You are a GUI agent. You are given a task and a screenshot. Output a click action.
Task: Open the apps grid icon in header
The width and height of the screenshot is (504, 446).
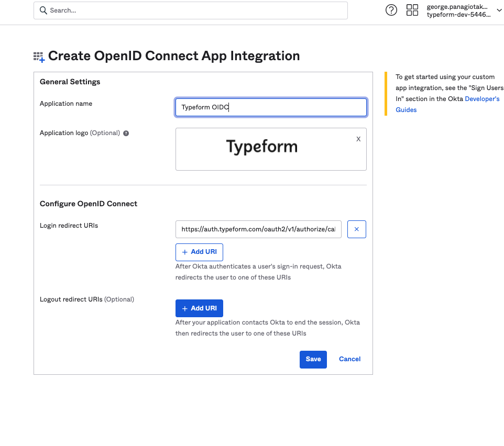point(412,10)
